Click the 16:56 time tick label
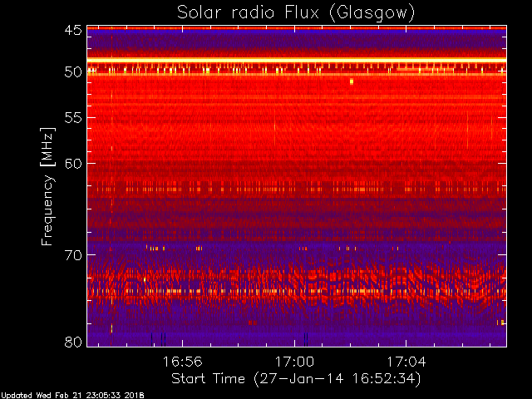The width and height of the screenshot is (532, 399). (183, 362)
